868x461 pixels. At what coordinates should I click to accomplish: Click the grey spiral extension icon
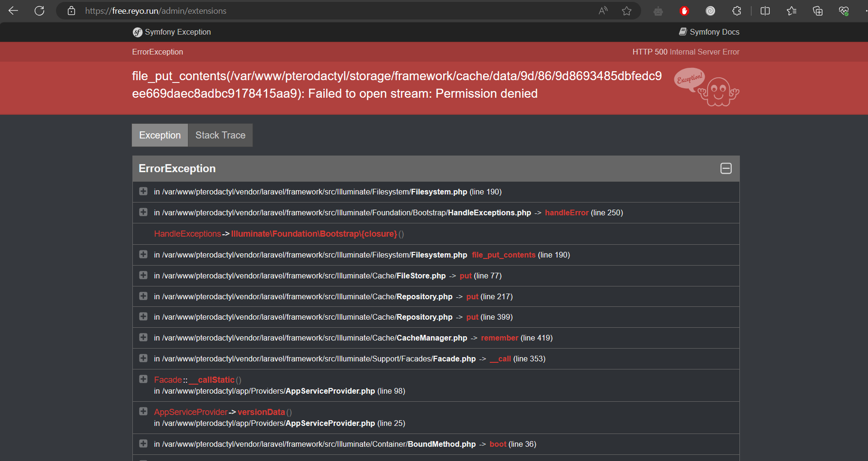coord(710,11)
